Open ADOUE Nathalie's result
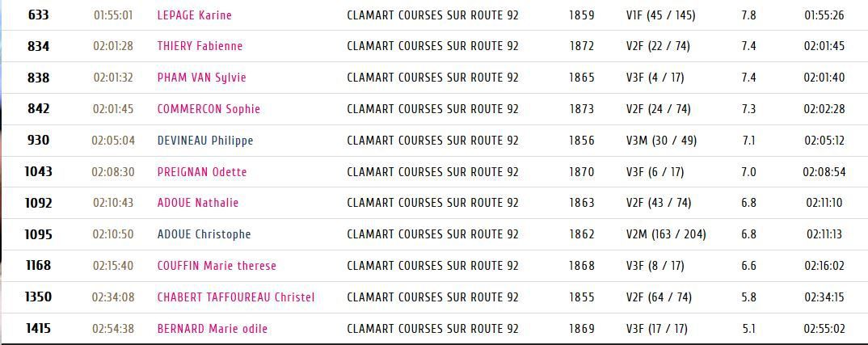 (x=198, y=203)
